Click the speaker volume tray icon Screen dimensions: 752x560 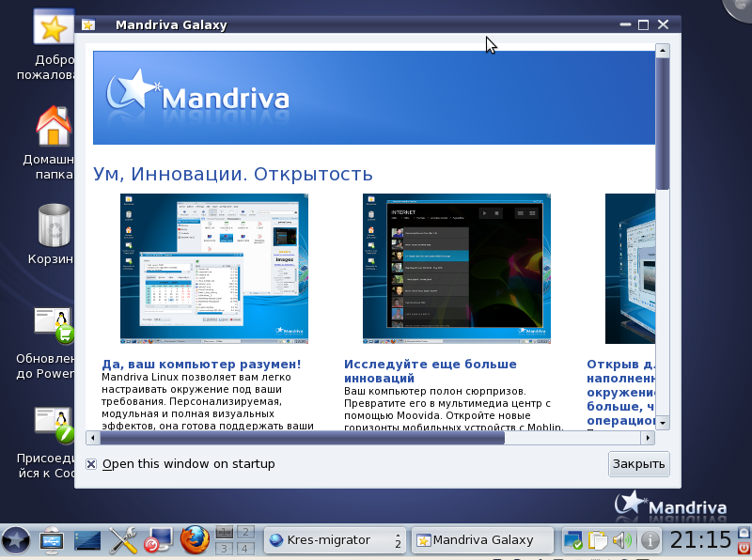622,540
